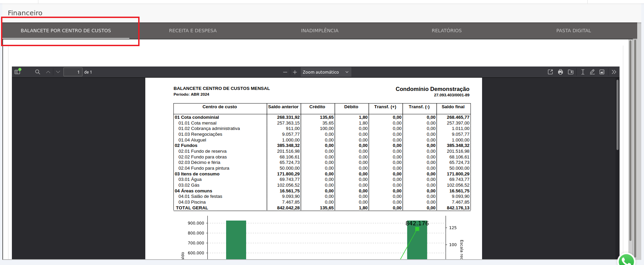Viewport: 644px width, 265px height.
Task: Click the Financeiro heading
Action: (x=25, y=13)
